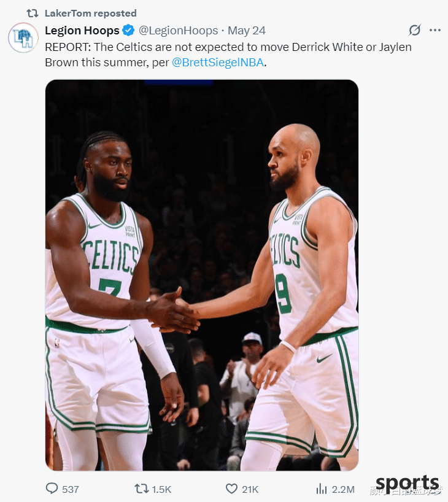Open the Legion Hoops profile avatar
The height and width of the screenshot is (502, 448).
pyautogui.click(x=23, y=38)
